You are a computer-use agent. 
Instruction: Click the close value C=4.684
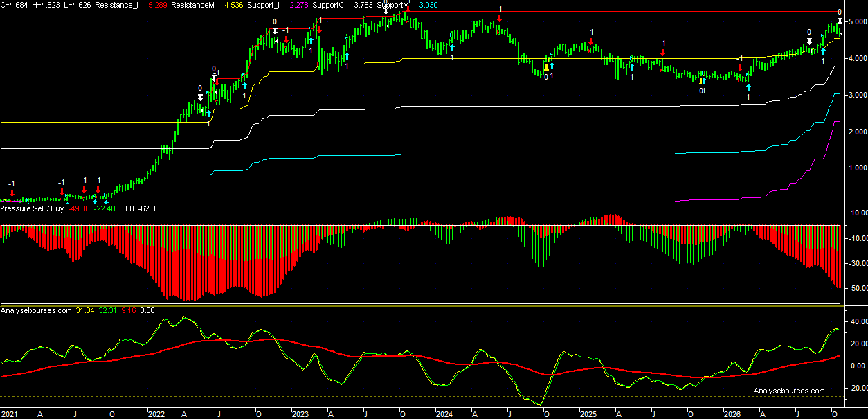pyautogui.click(x=15, y=5)
